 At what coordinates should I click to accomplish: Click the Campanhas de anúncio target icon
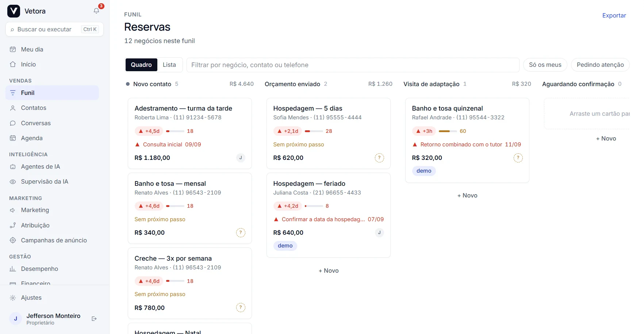tap(13, 240)
